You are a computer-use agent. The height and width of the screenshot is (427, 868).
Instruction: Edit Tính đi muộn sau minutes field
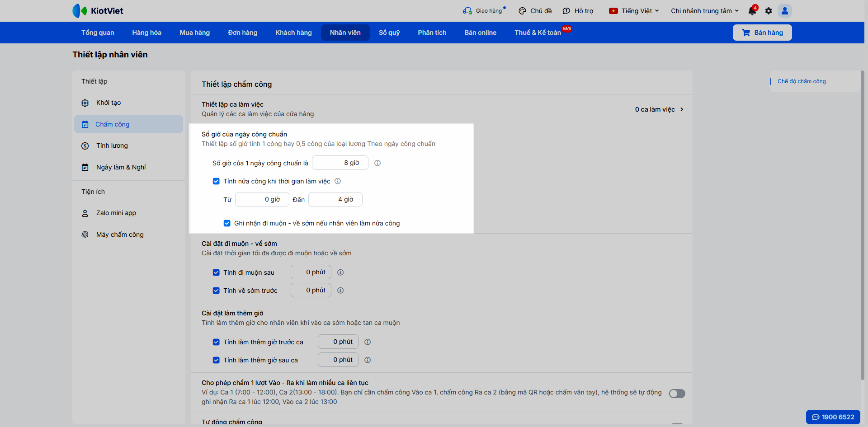(x=311, y=272)
